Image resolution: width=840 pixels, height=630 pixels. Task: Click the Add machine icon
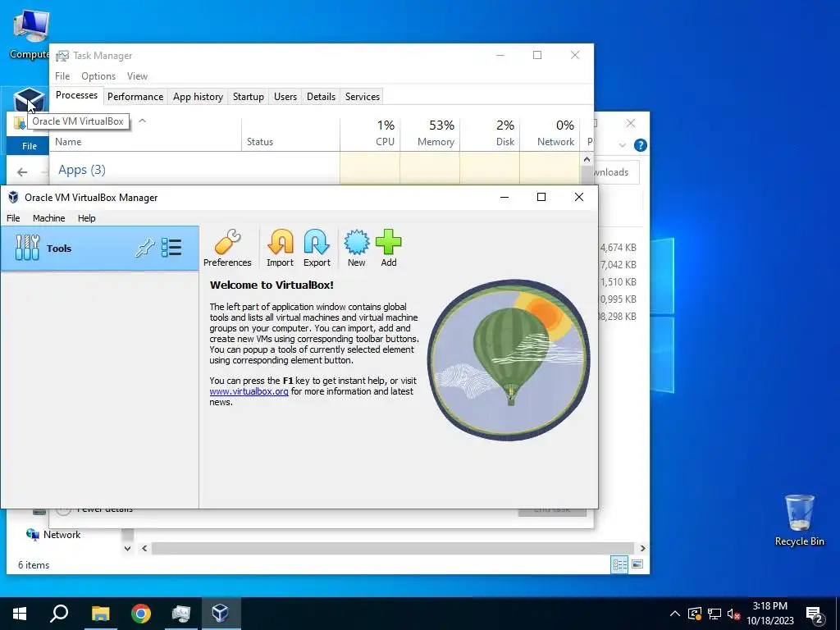[388, 248]
